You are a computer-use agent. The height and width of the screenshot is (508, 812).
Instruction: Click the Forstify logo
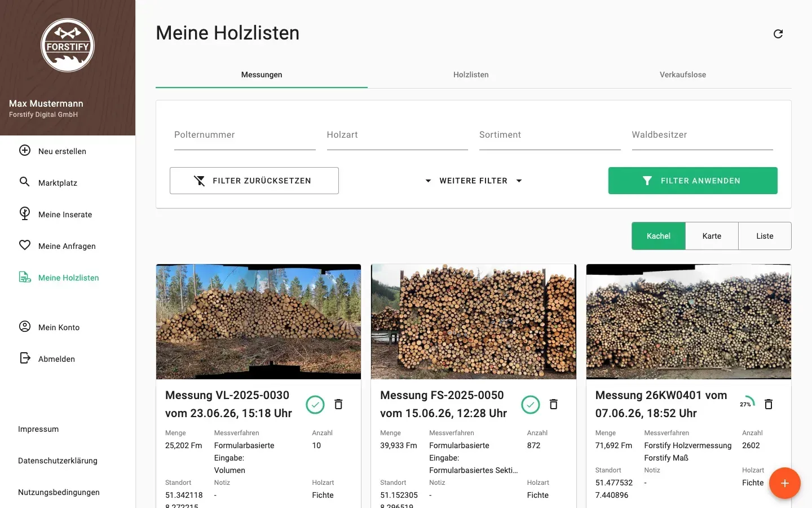click(x=68, y=45)
